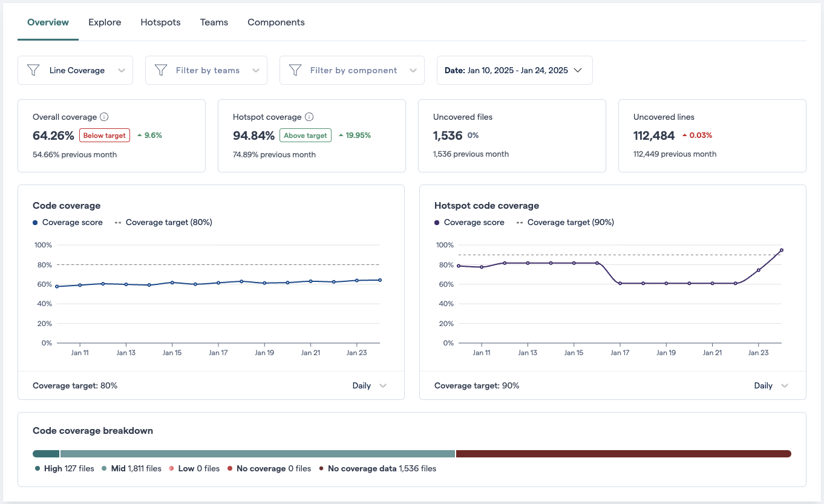Image resolution: width=824 pixels, height=504 pixels.
Task: Click the Hotspot coverage info icon
Action: point(311,117)
